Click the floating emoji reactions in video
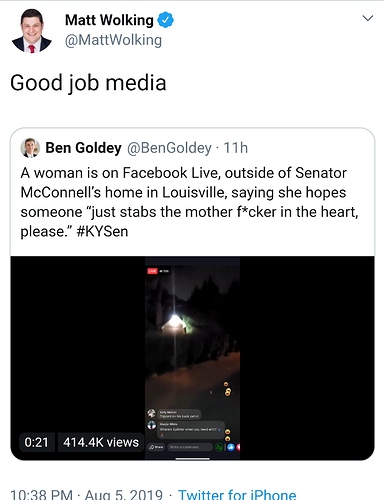The height and width of the screenshot is (500, 384). [227, 389]
